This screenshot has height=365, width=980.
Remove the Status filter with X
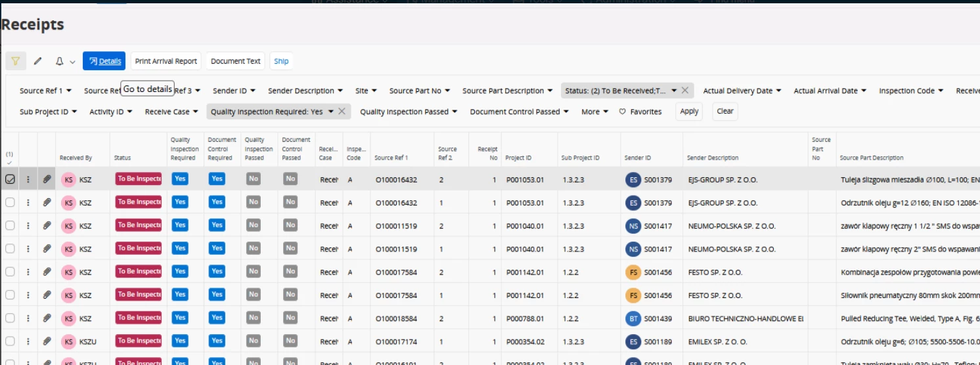(685, 91)
